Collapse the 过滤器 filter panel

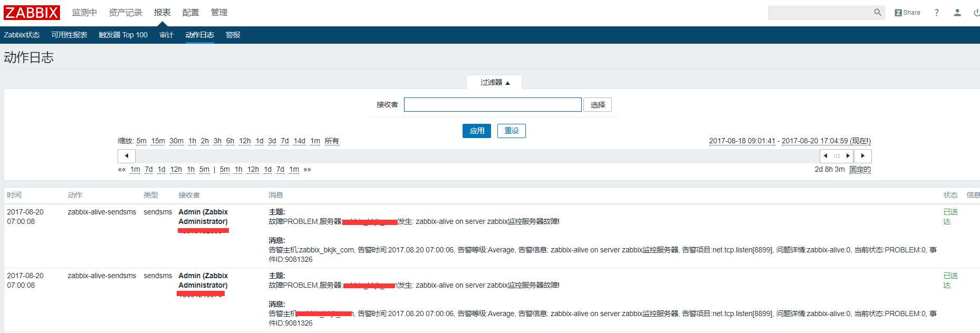coord(495,83)
